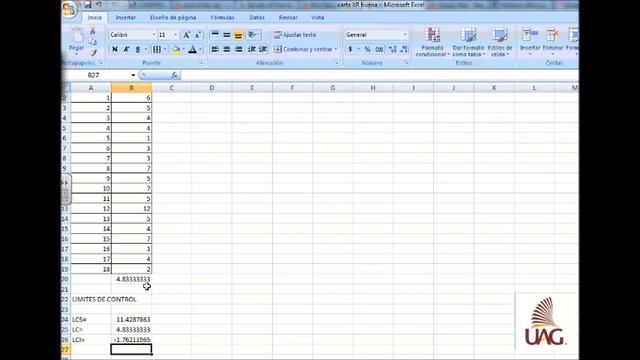This screenshot has width=640, height=360.
Task: Open Formato condicional menu
Action: [432, 42]
